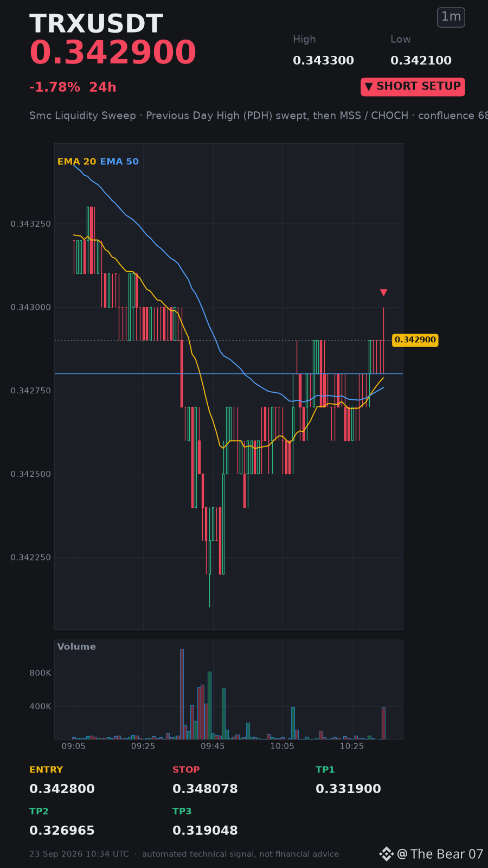Click the STOP value 0.348078
This screenshot has height=868, width=488.
205,789
